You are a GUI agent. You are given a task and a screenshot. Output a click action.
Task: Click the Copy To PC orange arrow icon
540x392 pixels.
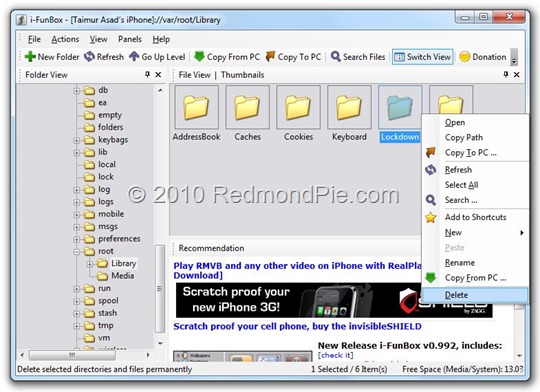[270, 56]
